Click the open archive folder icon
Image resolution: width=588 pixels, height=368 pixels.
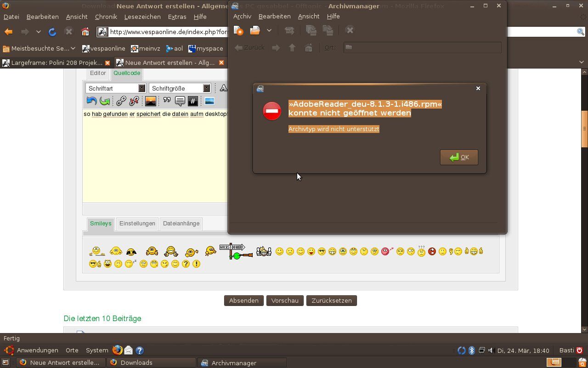(255, 30)
